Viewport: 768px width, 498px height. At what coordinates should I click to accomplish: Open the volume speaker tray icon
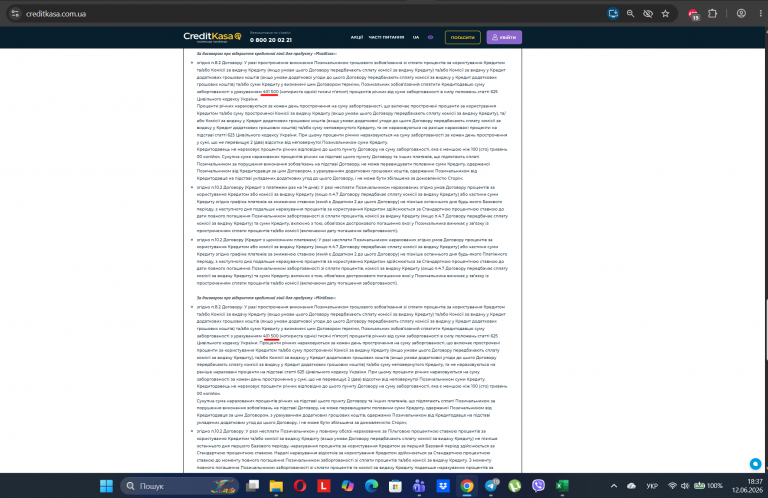click(685, 486)
